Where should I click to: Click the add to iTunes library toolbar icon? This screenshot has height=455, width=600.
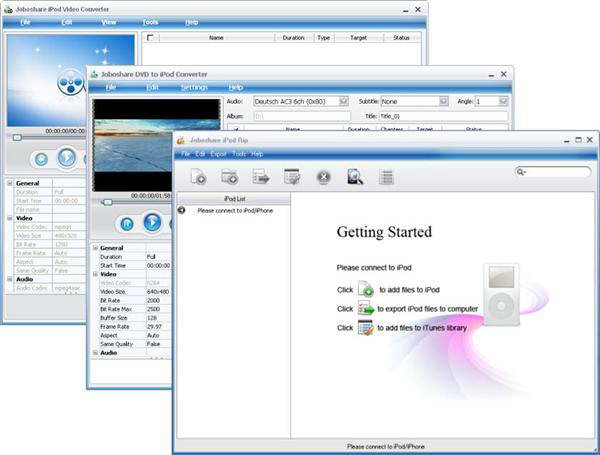292,177
